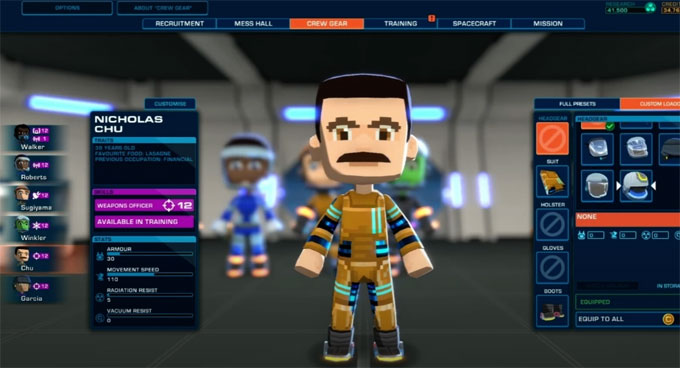Click the Equip To All button
680x368 pixels.
tap(628, 319)
